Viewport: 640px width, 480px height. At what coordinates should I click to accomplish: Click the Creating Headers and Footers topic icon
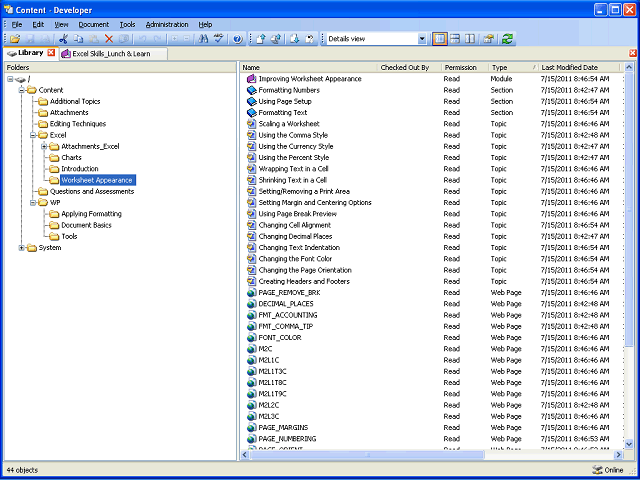click(251, 281)
